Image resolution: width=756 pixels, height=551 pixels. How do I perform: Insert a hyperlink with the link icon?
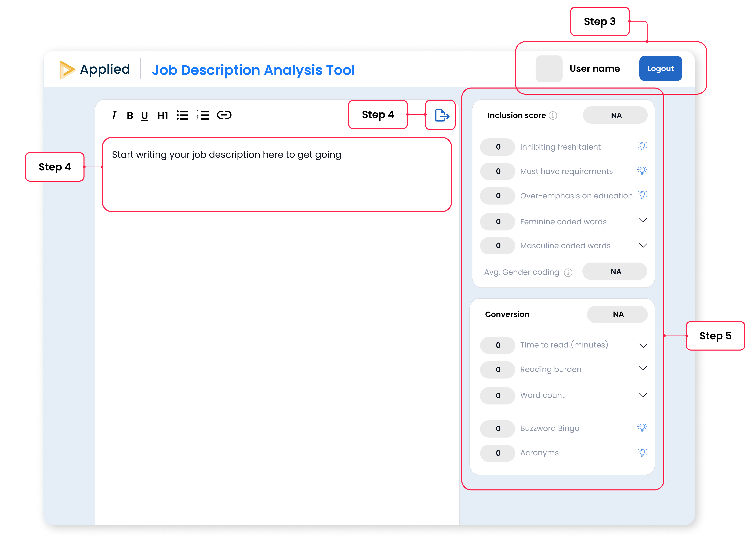(224, 115)
